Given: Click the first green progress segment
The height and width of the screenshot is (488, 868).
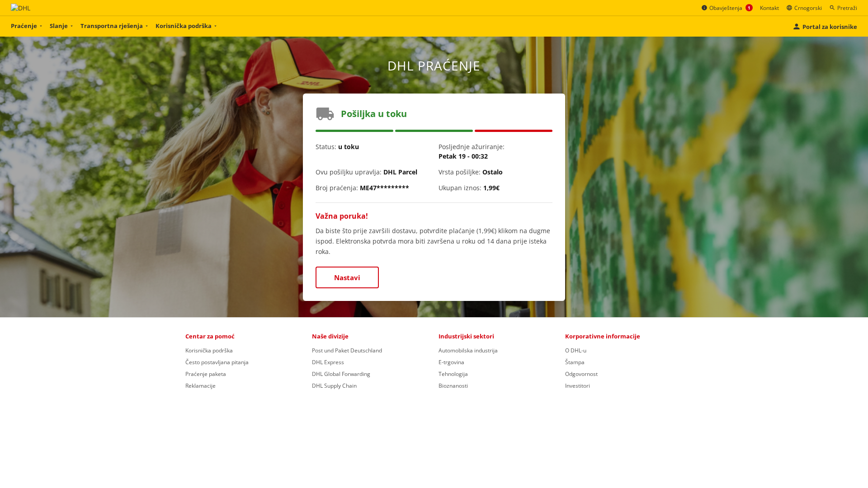Looking at the screenshot, I should 354,131.
